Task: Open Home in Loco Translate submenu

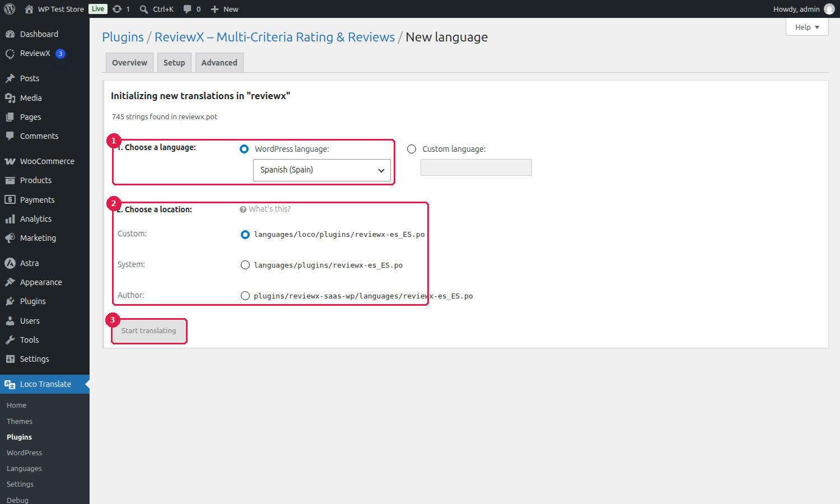Action: [x=17, y=405]
